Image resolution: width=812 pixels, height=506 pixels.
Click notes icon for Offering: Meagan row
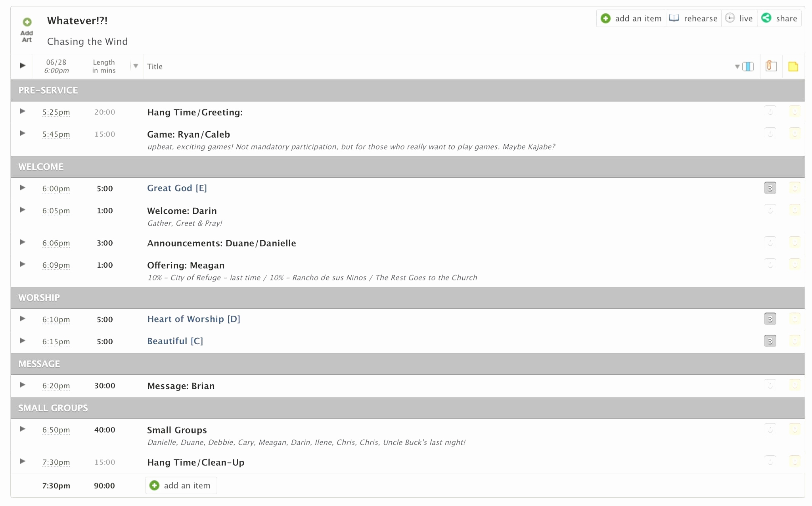tap(794, 264)
